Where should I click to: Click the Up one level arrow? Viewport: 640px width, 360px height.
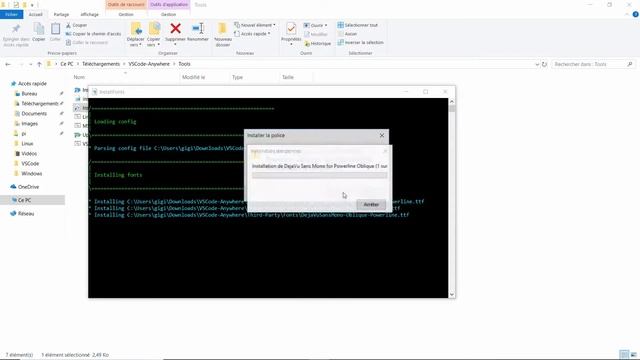39,64
